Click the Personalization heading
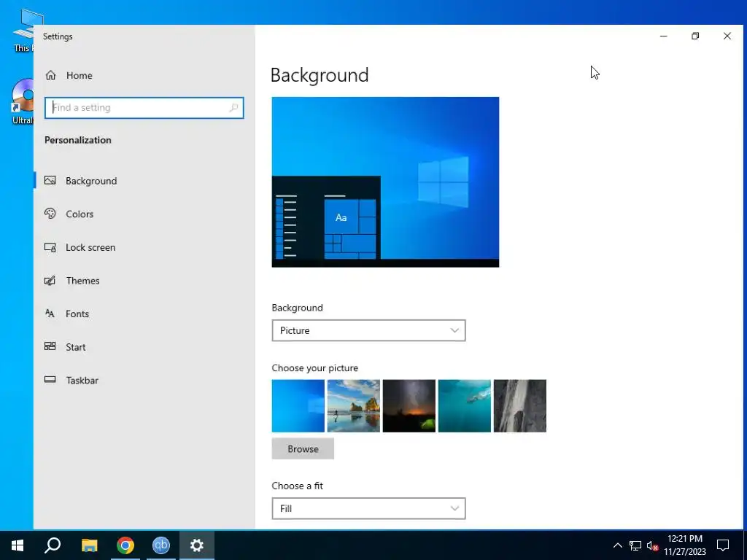 (77, 140)
